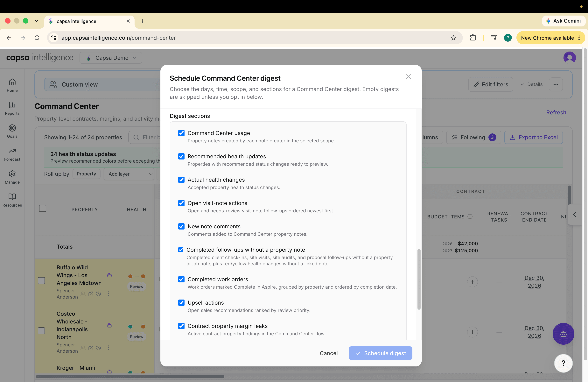The image size is (588, 382).
Task: Open the user profile avatar
Action: tap(570, 58)
